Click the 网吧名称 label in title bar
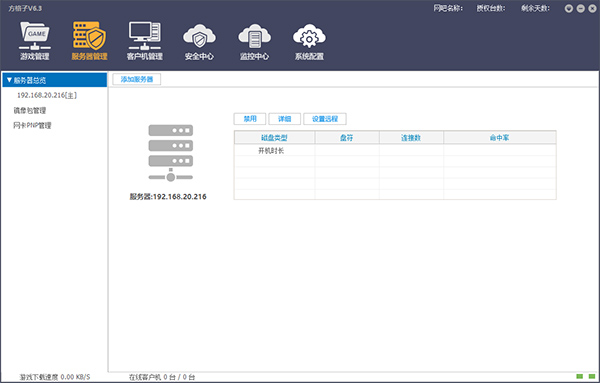600x383 pixels. 448,8
